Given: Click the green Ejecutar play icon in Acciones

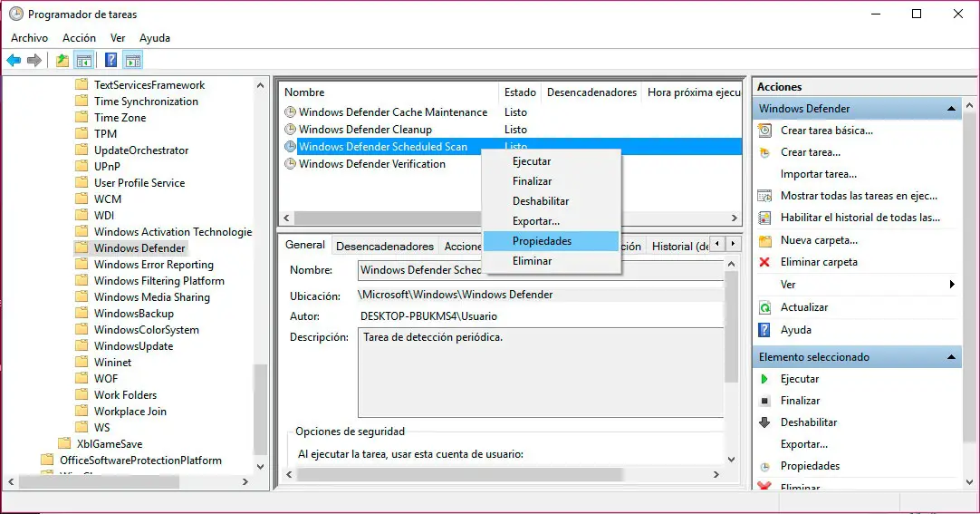Looking at the screenshot, I should coord(764,379).
